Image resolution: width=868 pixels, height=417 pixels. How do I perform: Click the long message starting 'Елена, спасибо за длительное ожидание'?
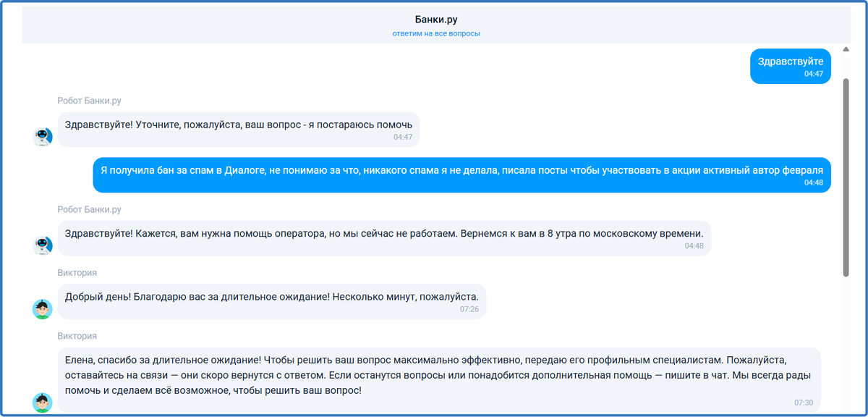coord(439,380)
